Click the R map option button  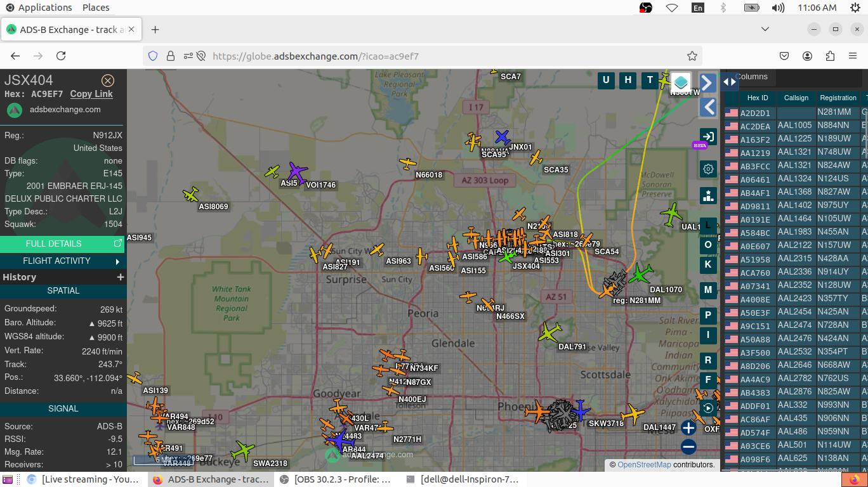(708, 360)
